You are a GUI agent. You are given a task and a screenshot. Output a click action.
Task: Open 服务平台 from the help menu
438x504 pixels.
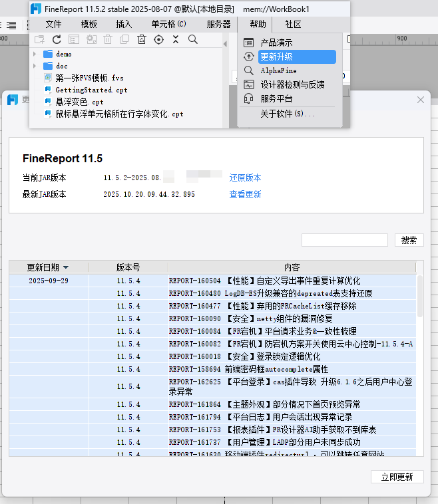pos(277,98)
